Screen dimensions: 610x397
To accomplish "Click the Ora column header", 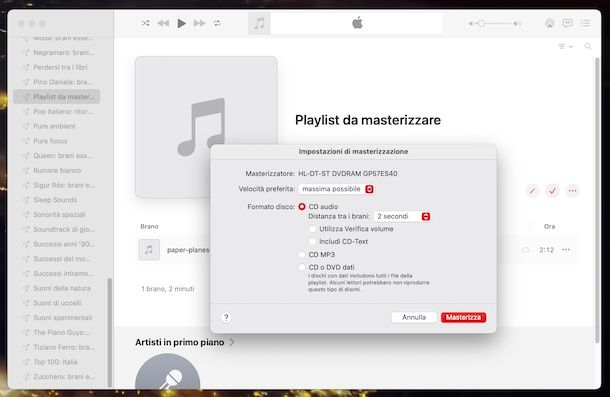I will click(549, 227).
